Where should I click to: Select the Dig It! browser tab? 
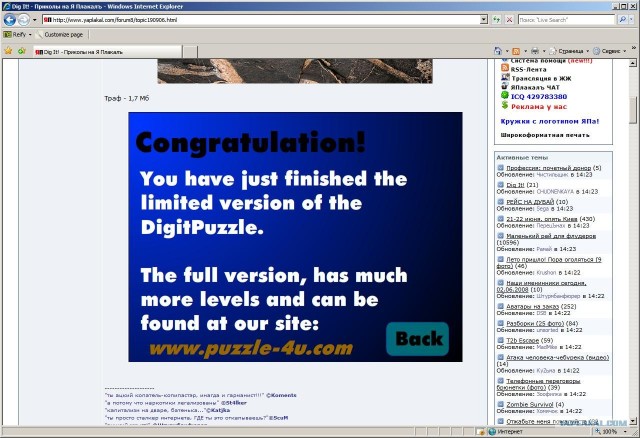click(107, 52)
